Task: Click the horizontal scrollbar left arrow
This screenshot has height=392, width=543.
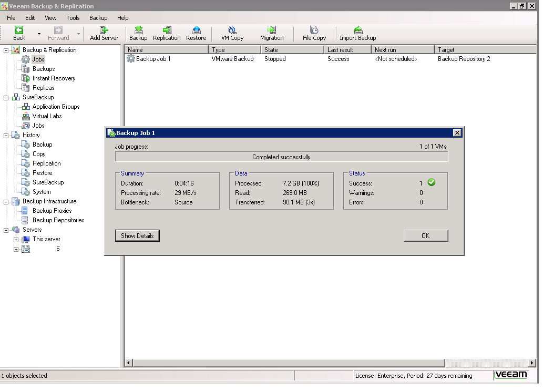Action: click(x=128, y=363)
